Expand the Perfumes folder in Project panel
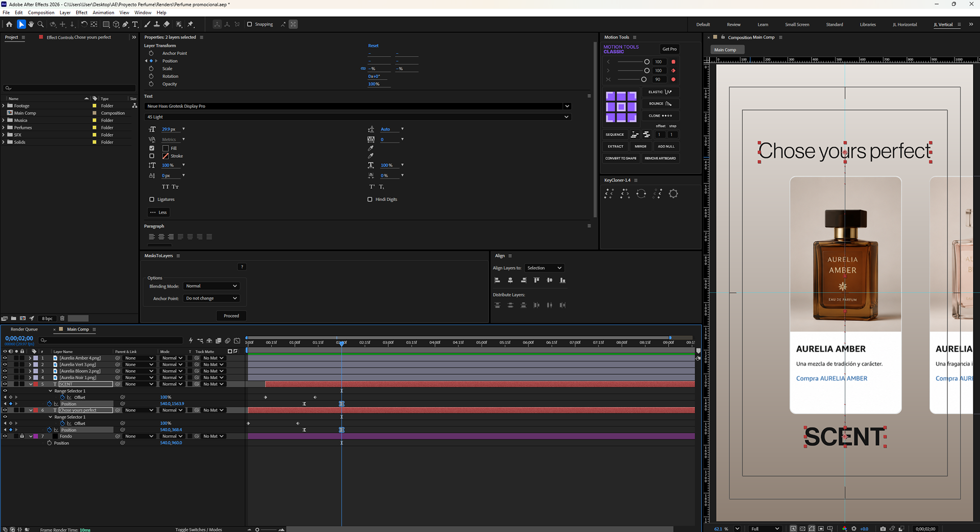Image resolution: width=980 pixels, height=532 pixels. pyautogui.click(x=4, y=128)
